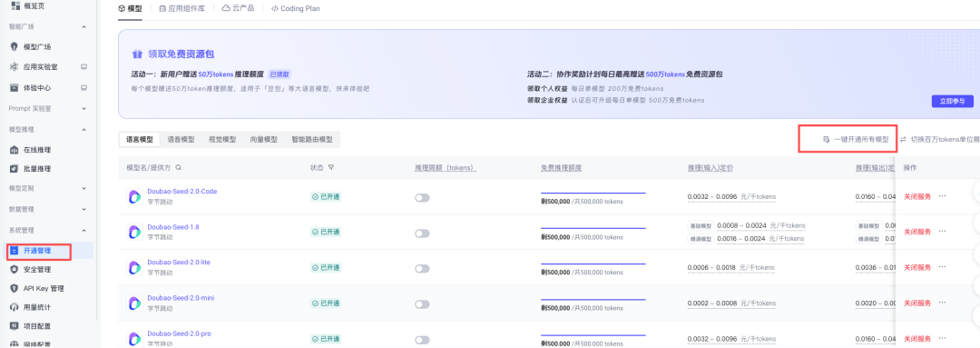The width and height of the screenshot is (980, 348).
Task: Open 体验中心 sidebar entry
Action: [37, 87]
